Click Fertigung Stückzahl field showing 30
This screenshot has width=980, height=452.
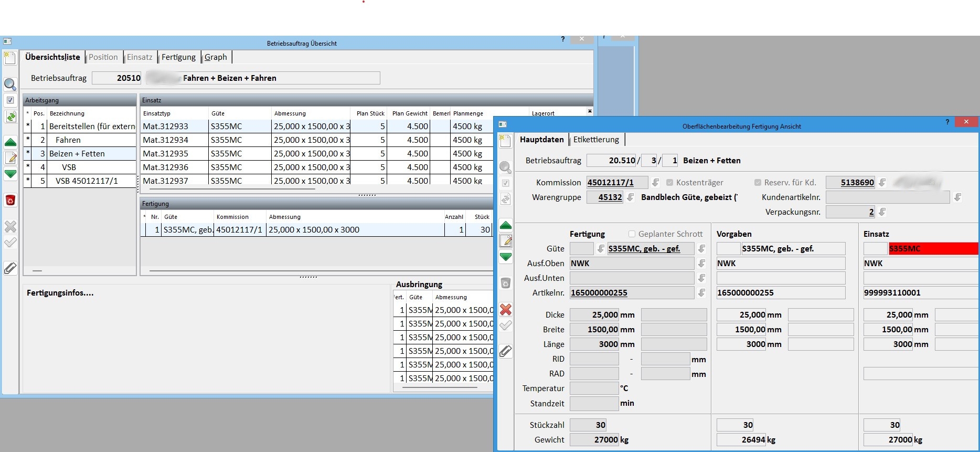click(x=589, y=425)
